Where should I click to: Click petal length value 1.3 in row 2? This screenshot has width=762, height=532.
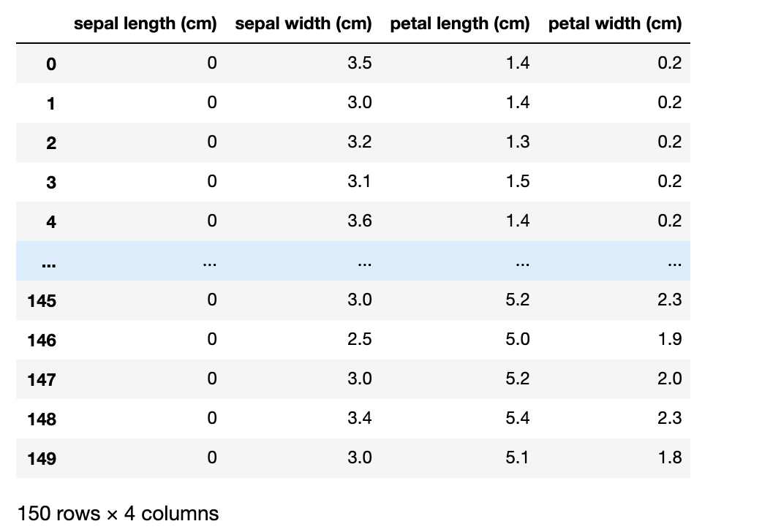coord(518,141)
